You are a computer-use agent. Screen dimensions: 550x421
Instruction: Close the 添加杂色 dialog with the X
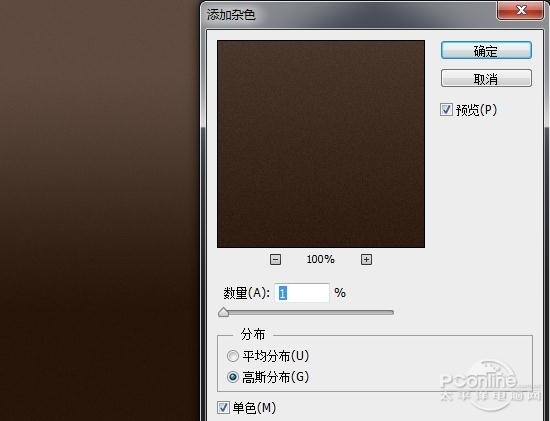pos(521,10)
